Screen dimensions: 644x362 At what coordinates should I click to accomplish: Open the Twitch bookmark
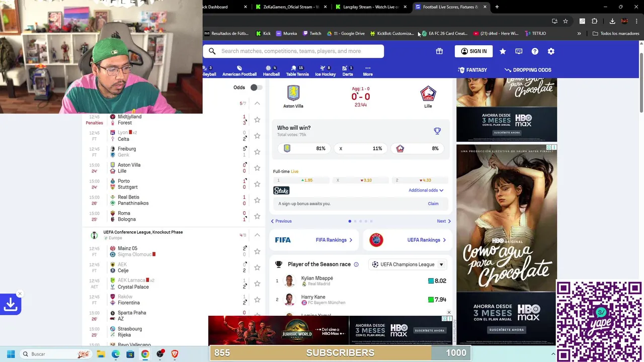(x=312, y=33)
